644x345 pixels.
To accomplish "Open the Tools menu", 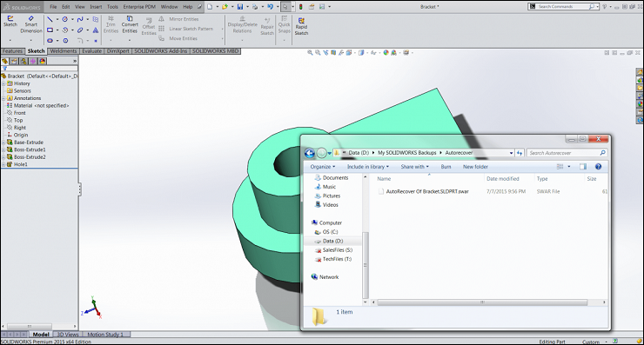I will click(x=112, y=7).
